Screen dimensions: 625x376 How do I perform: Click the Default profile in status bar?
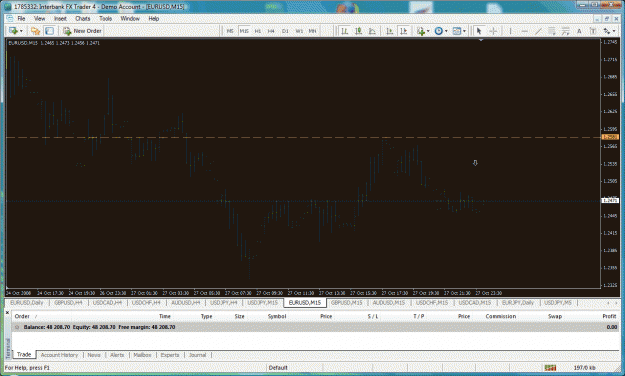click(x=278, y=368)
